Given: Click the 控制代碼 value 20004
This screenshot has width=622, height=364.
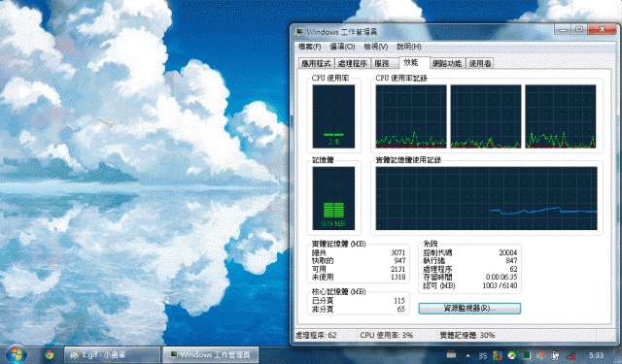Looking at the screenshot, I should pyautogui.click(x=507, y=252).
